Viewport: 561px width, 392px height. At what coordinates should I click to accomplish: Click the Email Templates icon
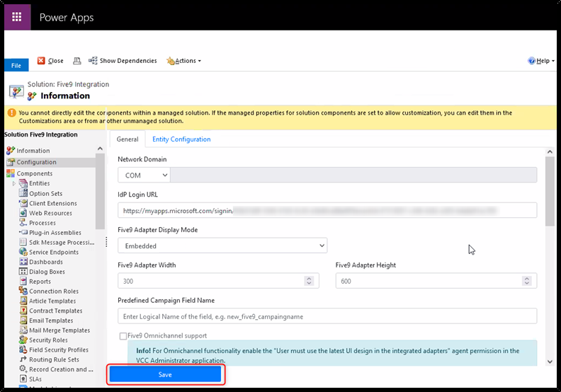(23, 320)
